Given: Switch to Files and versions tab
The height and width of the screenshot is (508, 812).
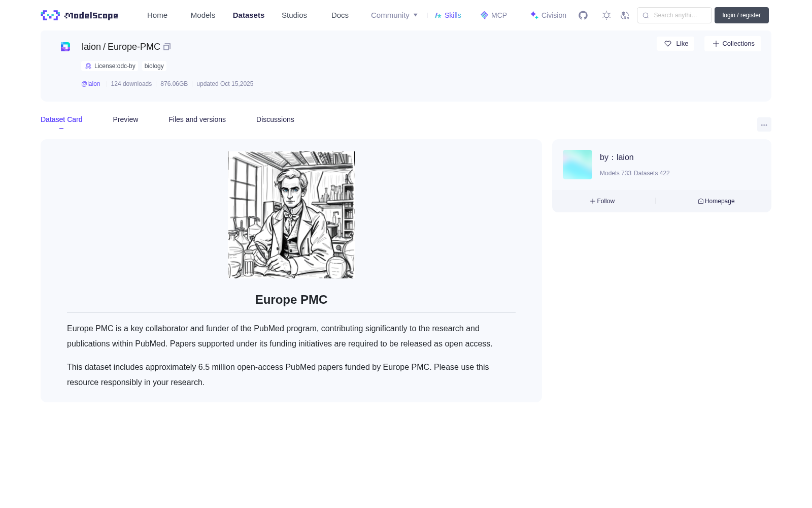Looking at the screenshot, I should tap(197, 119).
